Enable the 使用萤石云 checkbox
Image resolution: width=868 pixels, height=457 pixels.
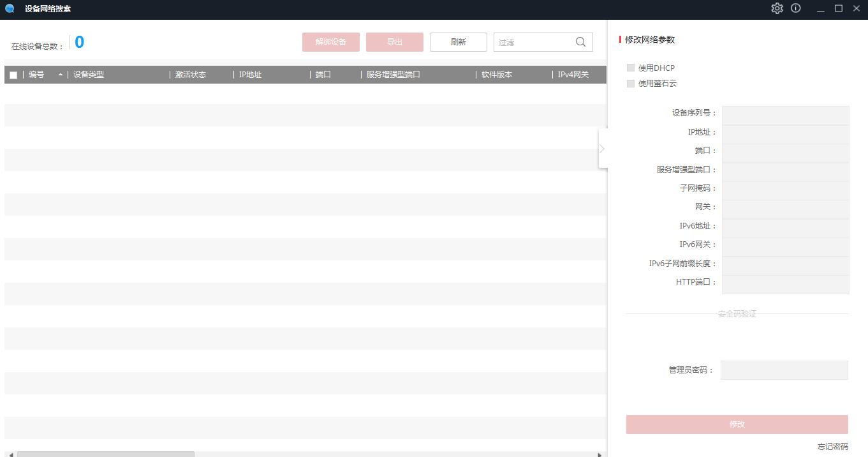631,83
